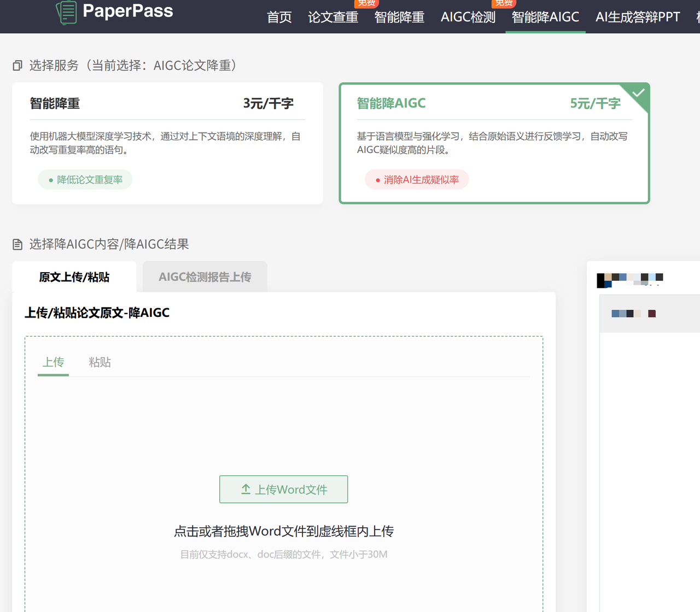Click the copy icon beside 选择服务 heading

point(17,66)
